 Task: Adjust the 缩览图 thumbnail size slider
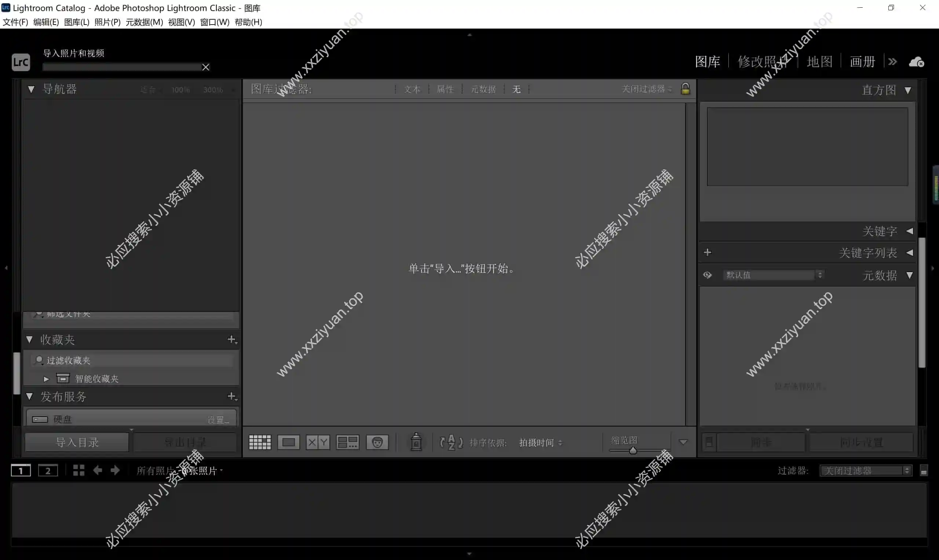(x=633, y=451)
